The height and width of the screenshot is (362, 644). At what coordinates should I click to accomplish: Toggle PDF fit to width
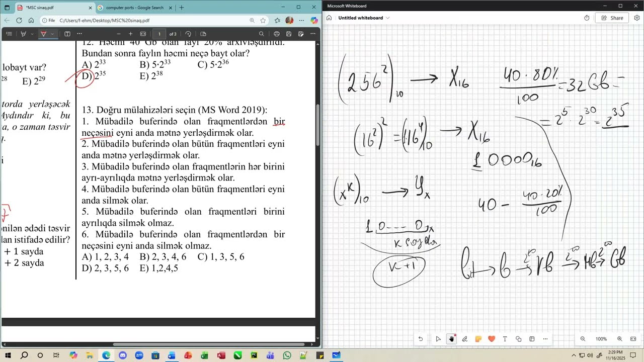click(x=143, y=34)
